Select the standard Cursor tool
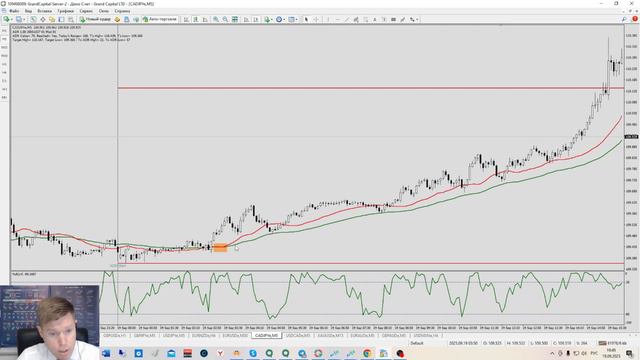The width and height of the screenshot is (640, 360). [x=307, y=19]
